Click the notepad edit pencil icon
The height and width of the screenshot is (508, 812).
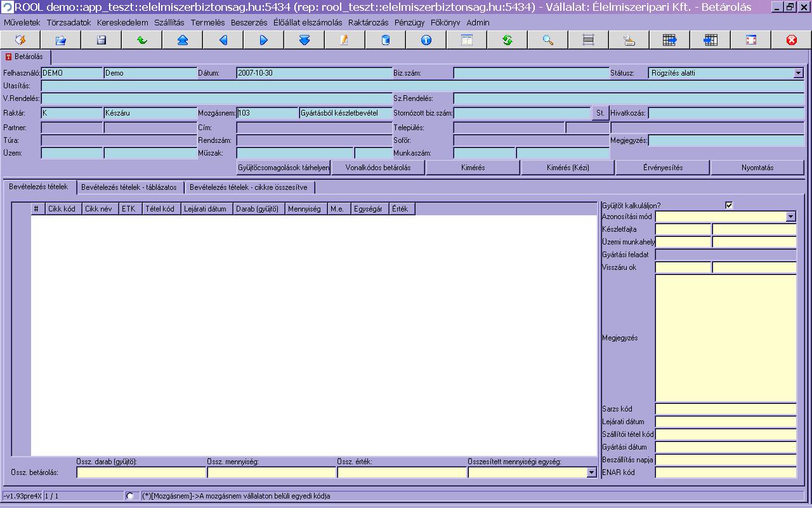(x=344, y=40)
